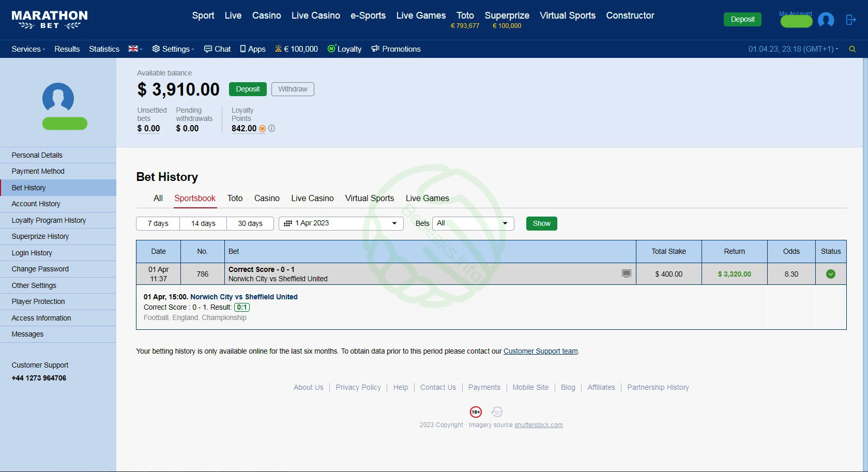Open e-Sports in the top navigation
The width and height of the screenshot is (868, 472).
click(x=368, y=16)
